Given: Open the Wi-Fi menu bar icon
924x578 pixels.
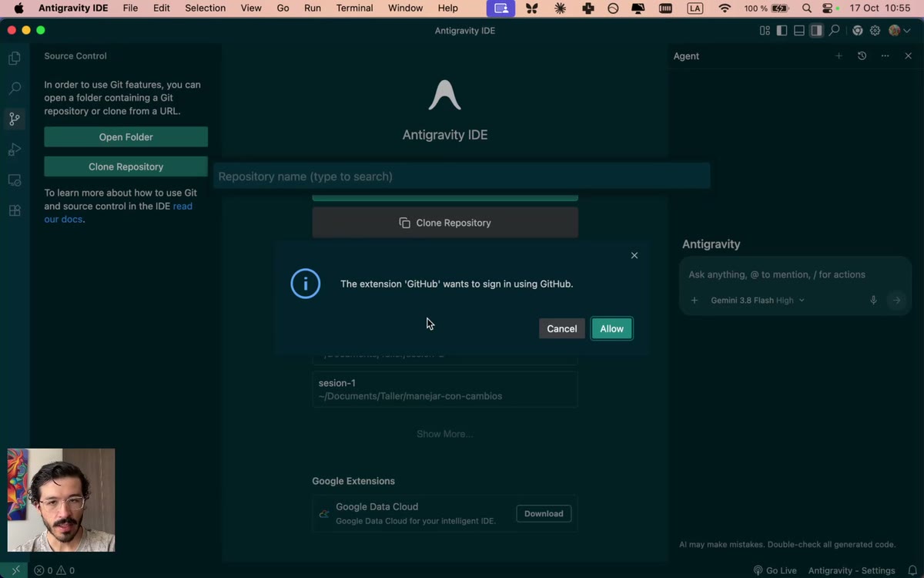Looking at the screenshot, I should (x=725, y=8).
